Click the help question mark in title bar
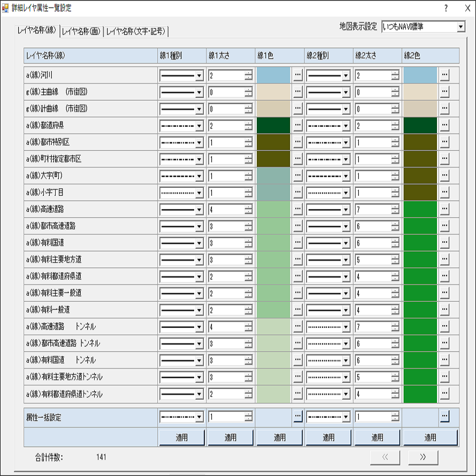Viewport: 476px width, 476px height. click(446, 8)
